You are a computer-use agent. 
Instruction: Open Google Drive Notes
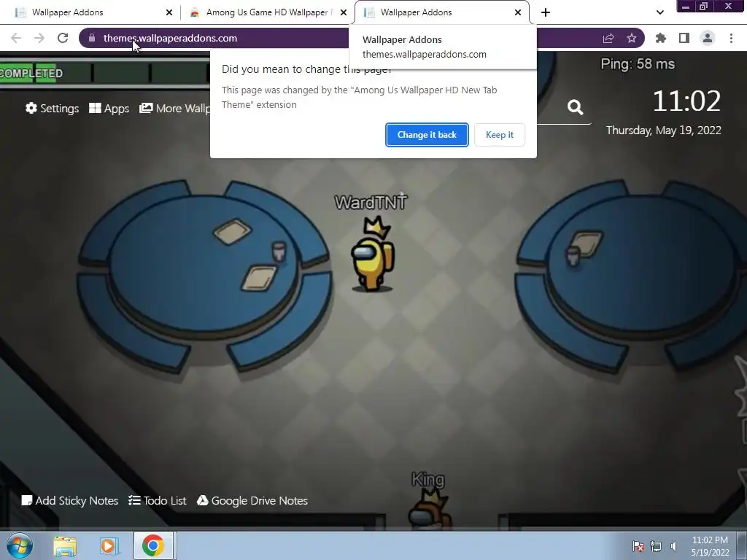252,500
